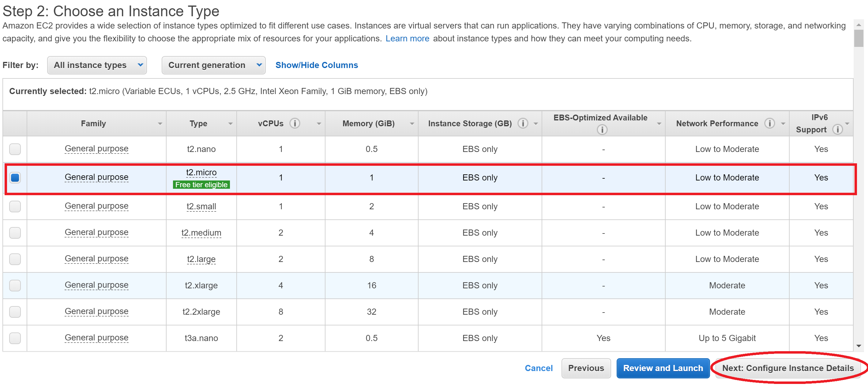The width and height of the screenshot is (868, 387).
Task: Open t2.micro type link
Action: (201, 173)
